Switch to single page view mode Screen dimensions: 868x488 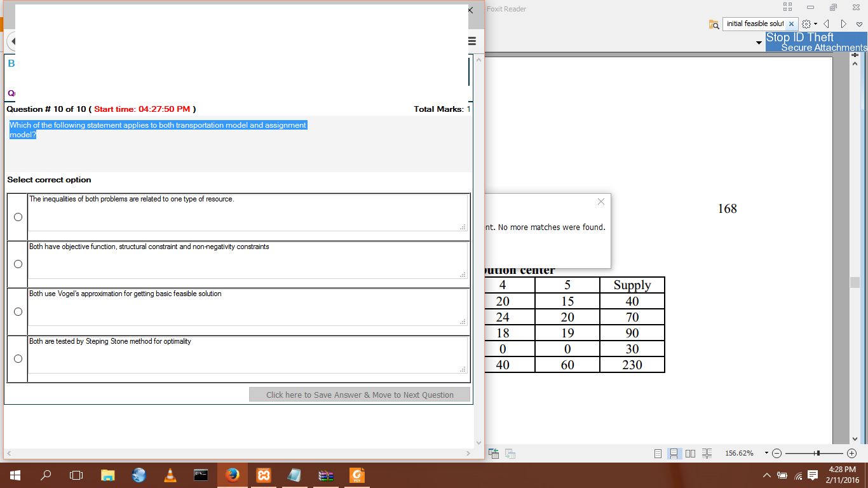658,454
